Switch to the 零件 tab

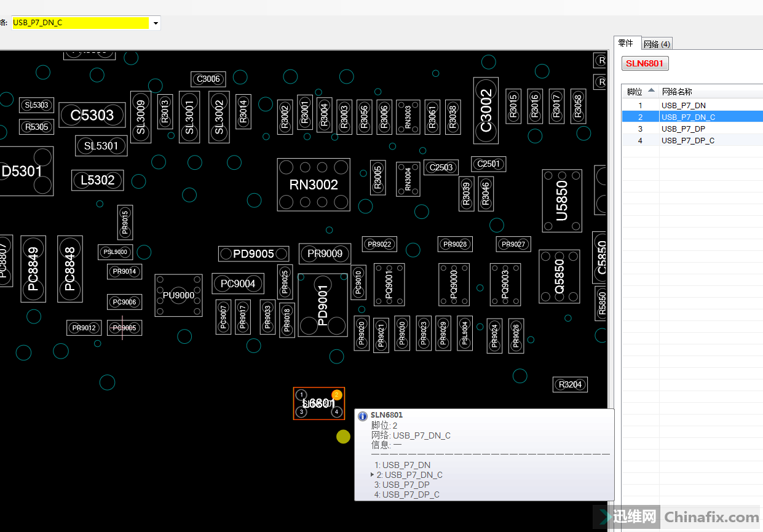pos(626,43)
